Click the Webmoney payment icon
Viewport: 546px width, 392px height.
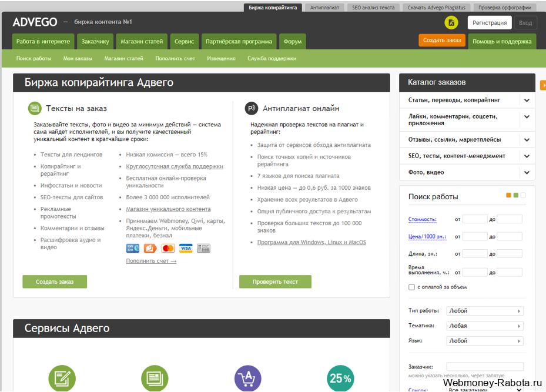[x=132, y=248]
